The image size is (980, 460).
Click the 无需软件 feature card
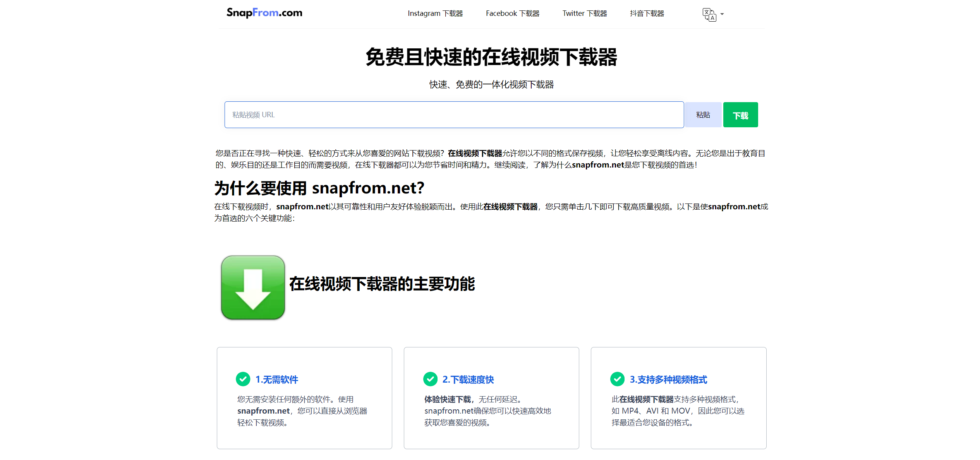304,398
